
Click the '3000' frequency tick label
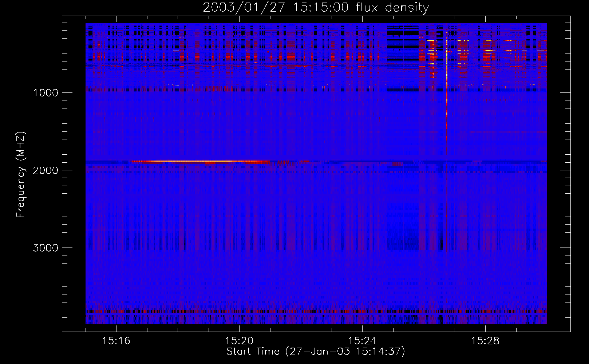(x=46, y=248)
